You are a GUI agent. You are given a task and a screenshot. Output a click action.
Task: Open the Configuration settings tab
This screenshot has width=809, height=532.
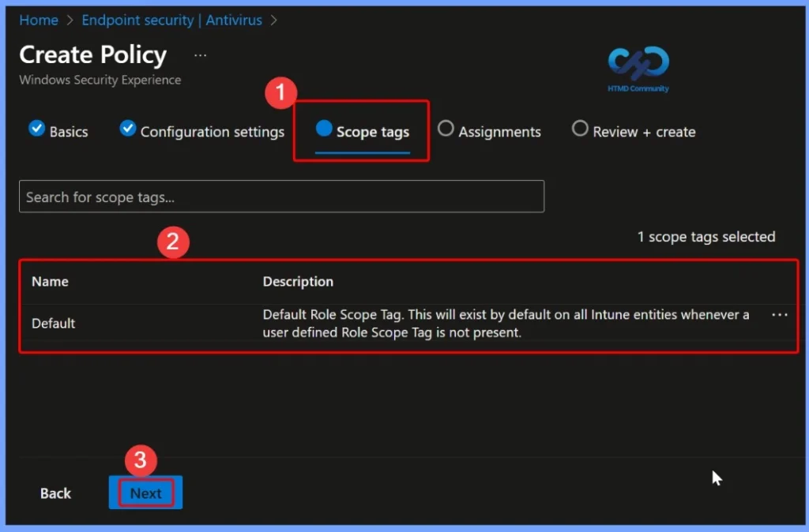[x=212, y=132]
